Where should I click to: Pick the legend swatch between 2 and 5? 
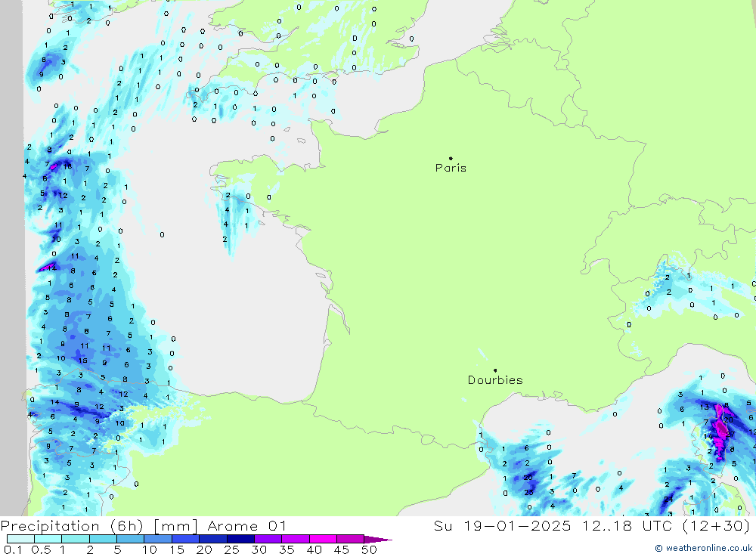point(103,539)
